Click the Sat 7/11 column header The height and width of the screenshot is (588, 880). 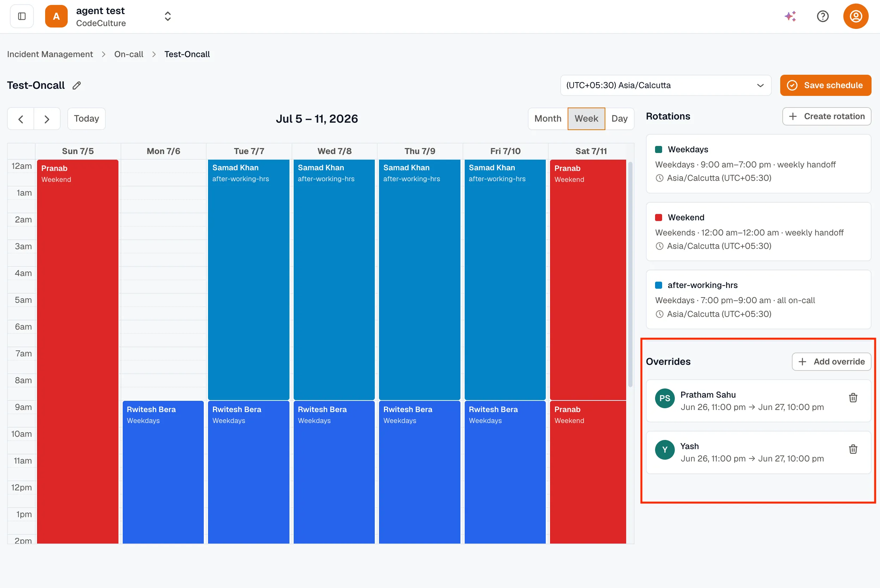tap(591, 151)
